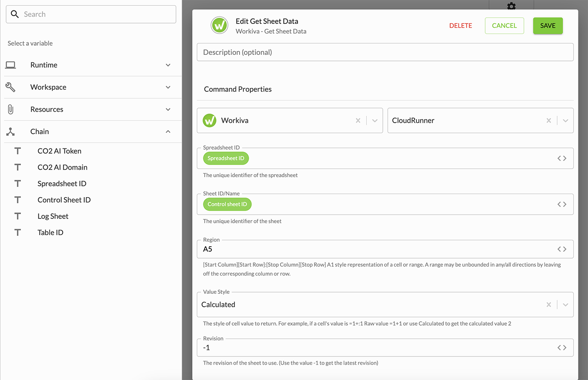Click the T icon beside Table ID
The height and width of the screenshot is (380, 588).
(x=17, y=232)
